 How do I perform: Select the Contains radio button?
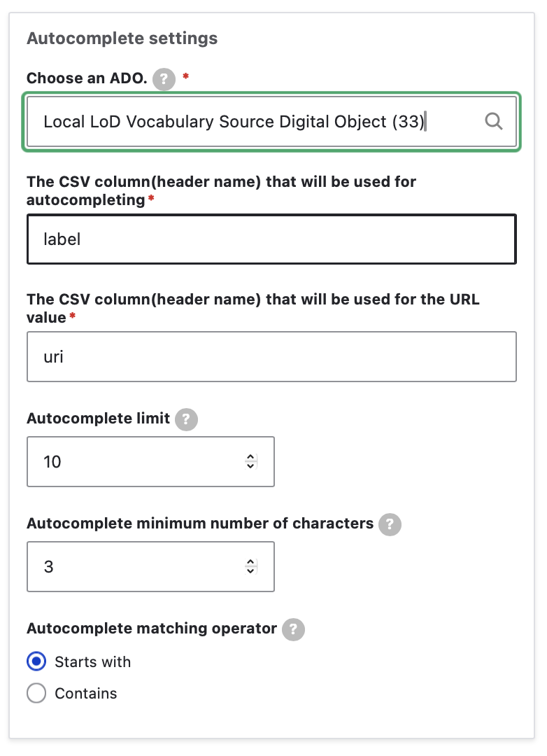[x=36, y=694]
